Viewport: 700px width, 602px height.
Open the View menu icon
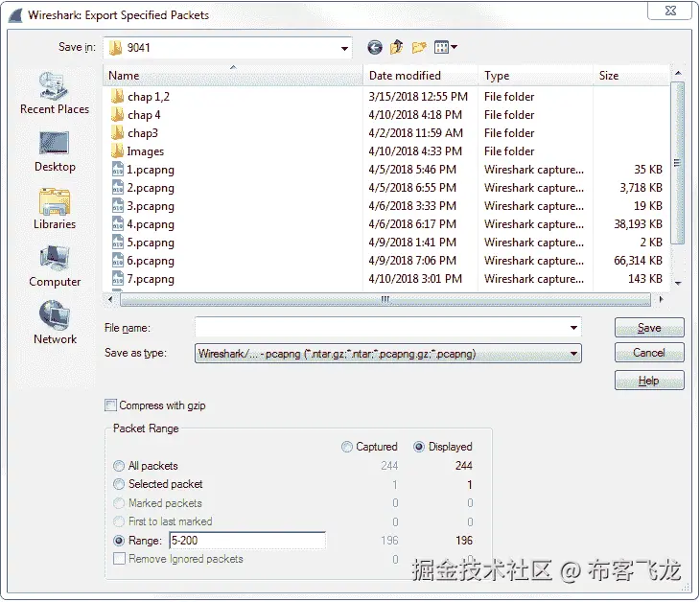[x=441, y=47]
